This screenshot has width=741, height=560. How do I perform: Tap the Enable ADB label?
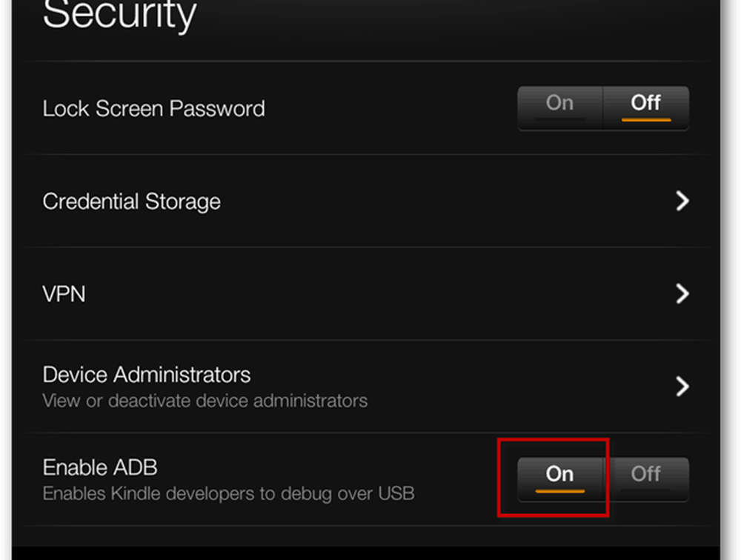pos(100,467)
